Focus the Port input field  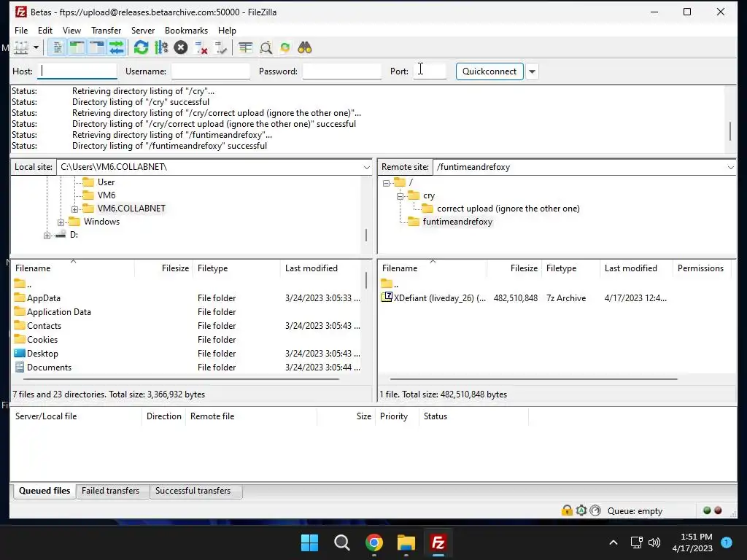(430, 71)
